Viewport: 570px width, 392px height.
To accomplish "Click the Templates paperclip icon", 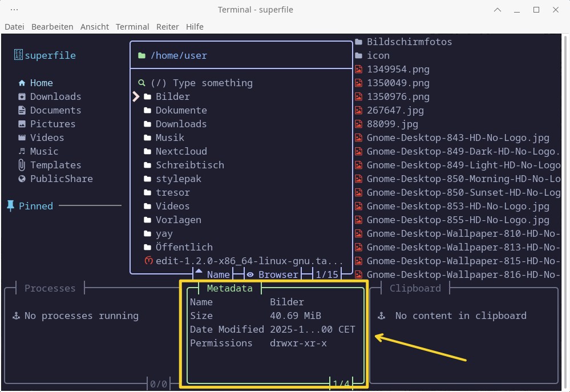I will [x=22, y=165].
